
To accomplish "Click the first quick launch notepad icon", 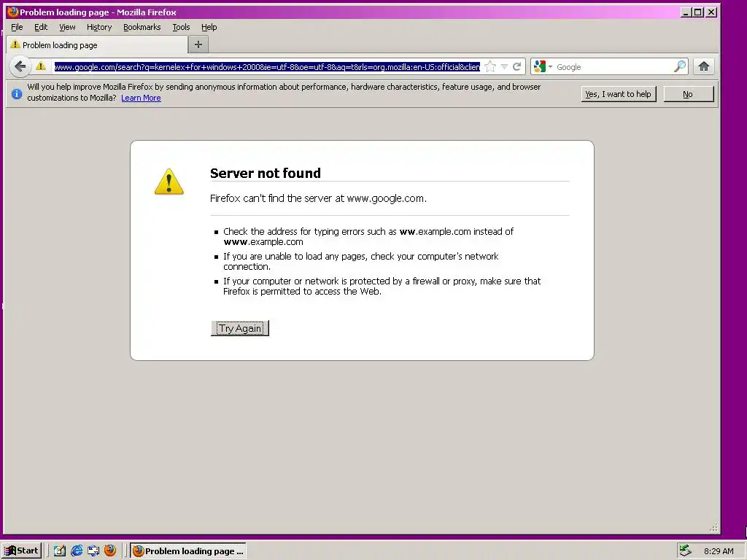I will coord(60,551).
